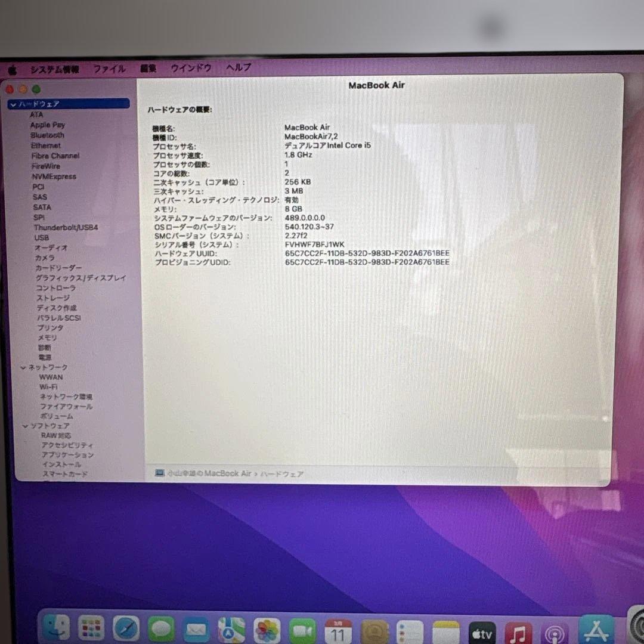Open the システム情報 menu
Viewport: 644px width, 644px height.
coord(55,69)
